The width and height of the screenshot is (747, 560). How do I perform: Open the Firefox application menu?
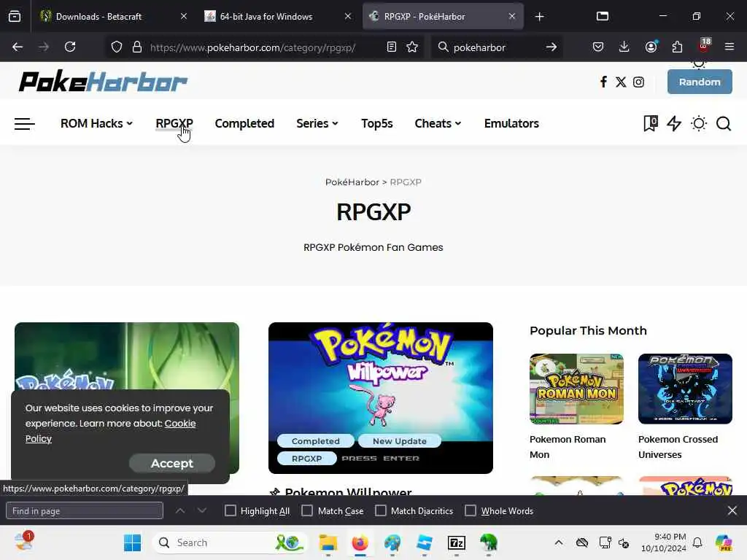pyautogui.click(x=729, y=47)
